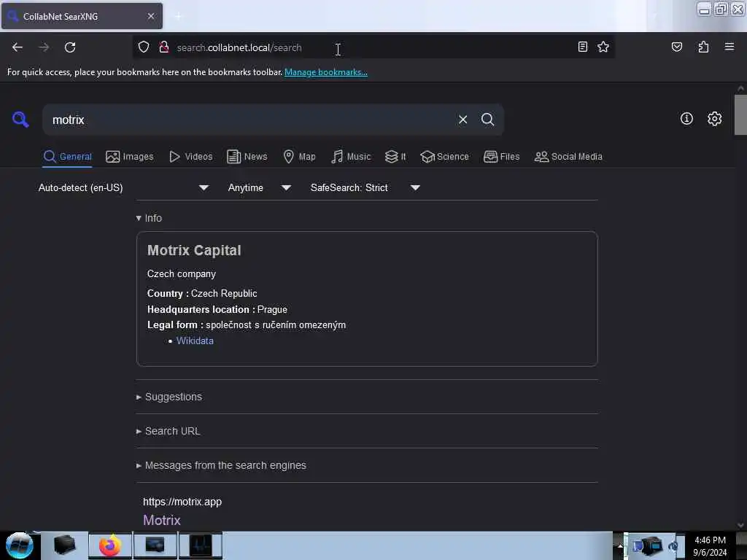
Task: Submit search with magnifier button
Action: [x=487, y=120]
